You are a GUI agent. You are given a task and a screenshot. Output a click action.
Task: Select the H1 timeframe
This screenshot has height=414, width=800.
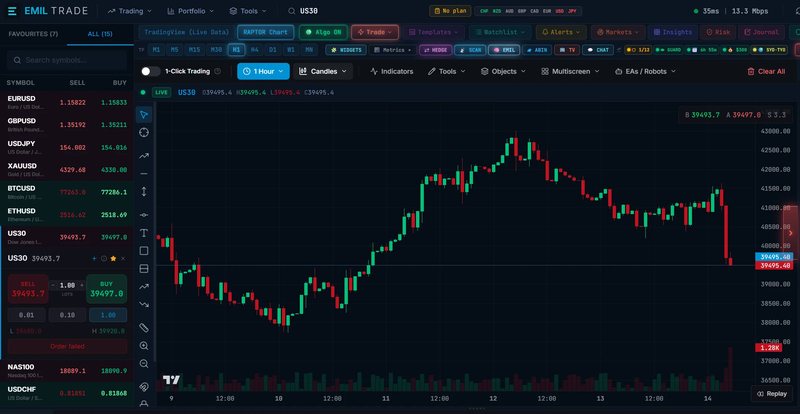tap(236, 50)
